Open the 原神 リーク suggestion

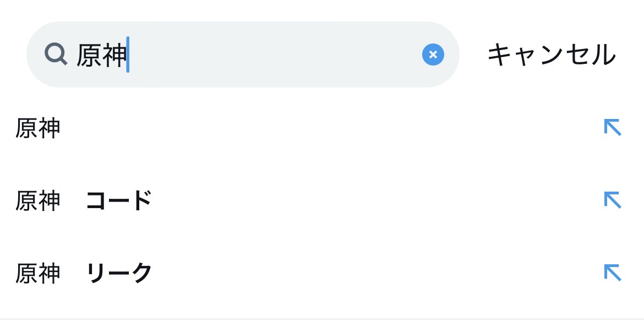pos(83,273)
